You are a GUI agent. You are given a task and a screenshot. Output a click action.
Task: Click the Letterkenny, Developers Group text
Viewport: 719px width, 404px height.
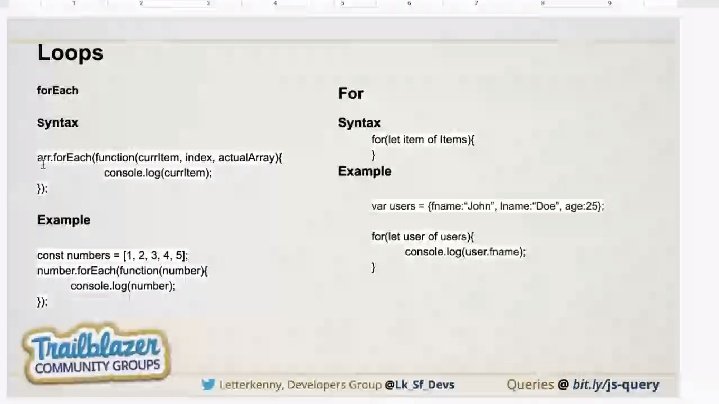pyautogui.click(x=300, y=385)
